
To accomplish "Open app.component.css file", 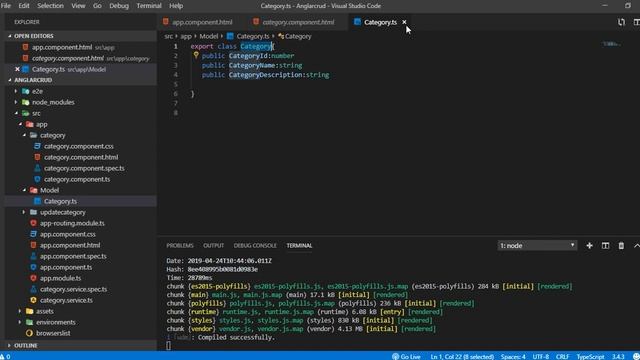I will [x=67, y=234].
